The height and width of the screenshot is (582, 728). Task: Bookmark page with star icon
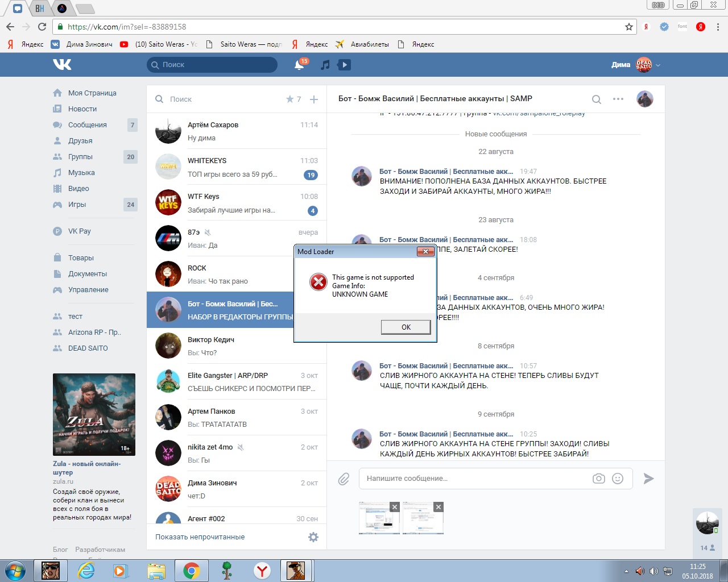[x=628, y=27]
